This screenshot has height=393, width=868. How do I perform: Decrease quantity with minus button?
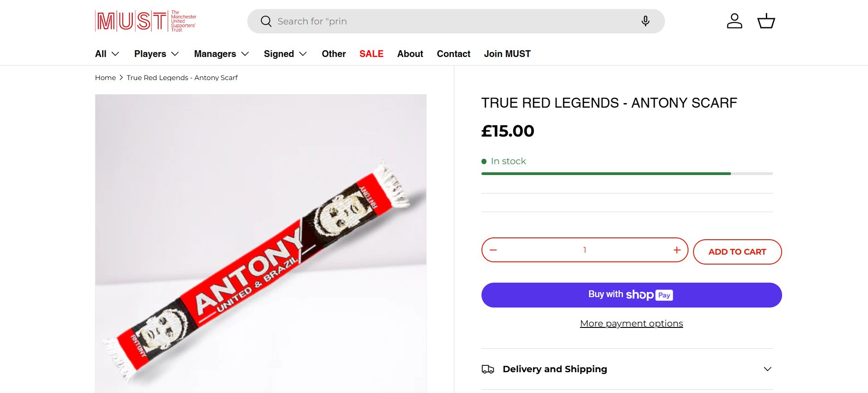pos(493,250)
